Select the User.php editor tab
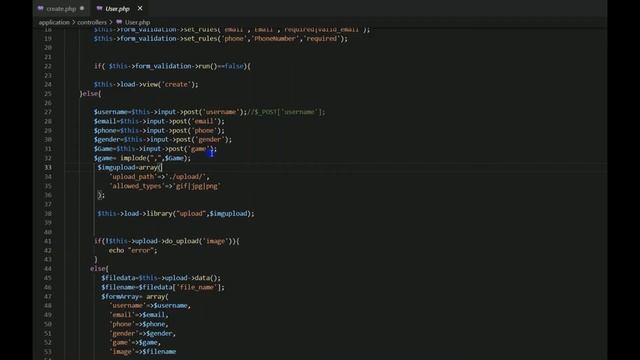The height and width of the screenshot is (360, 640). 117,9
